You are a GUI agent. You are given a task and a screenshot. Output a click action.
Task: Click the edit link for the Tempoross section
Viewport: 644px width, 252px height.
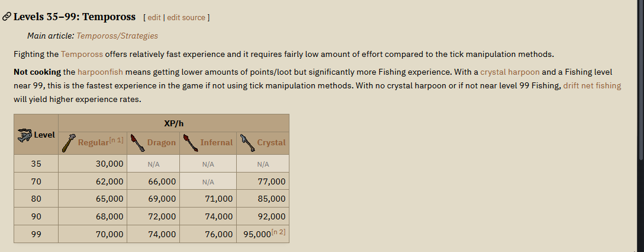click(x=154, y=17)
